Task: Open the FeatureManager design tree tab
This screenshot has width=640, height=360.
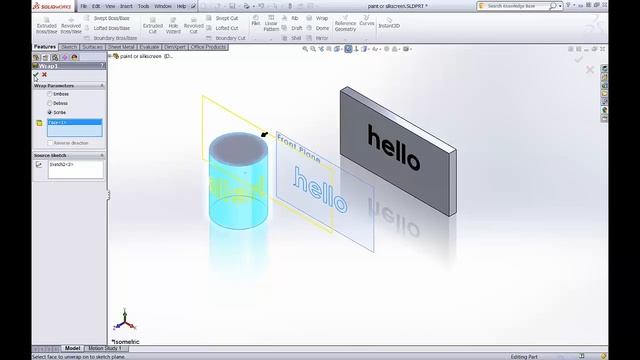Action: coord(37,58)
